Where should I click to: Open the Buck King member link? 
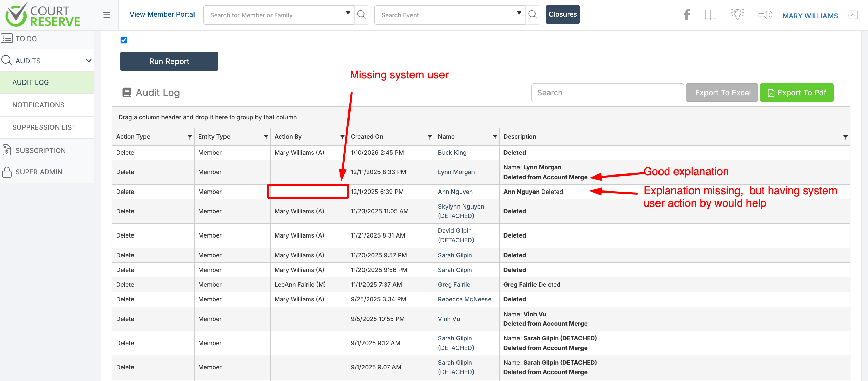pos(452,153)
